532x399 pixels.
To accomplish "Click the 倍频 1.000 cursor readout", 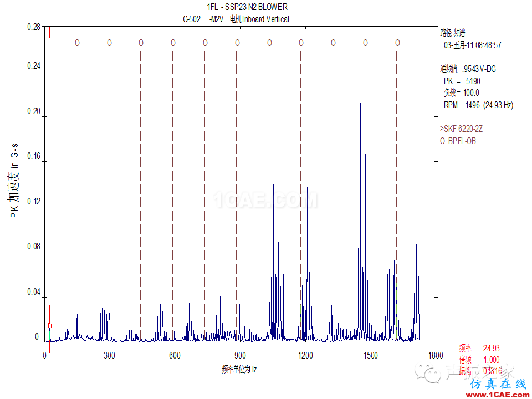I will point(479,360).
